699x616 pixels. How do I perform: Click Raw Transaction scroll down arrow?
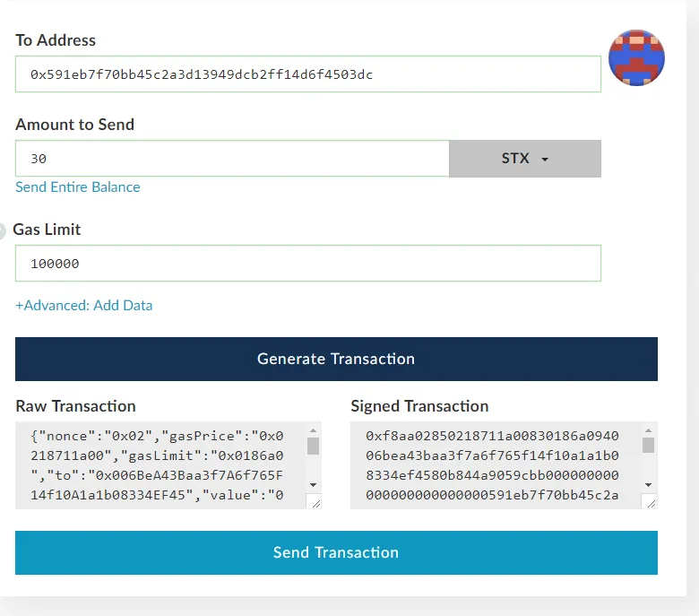click(313, 485)
